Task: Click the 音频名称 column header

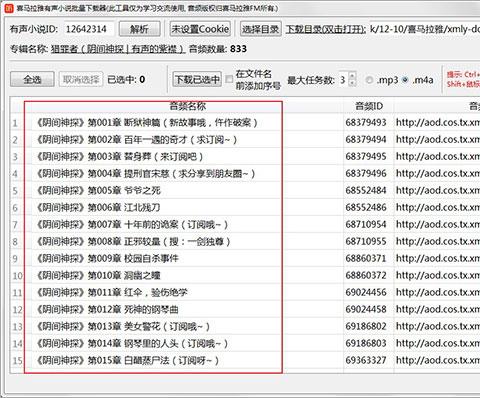Action: [187, 106]
